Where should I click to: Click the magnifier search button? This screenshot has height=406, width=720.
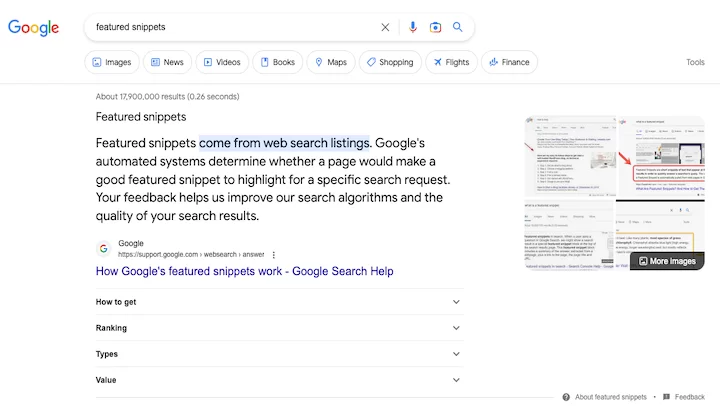457,27
